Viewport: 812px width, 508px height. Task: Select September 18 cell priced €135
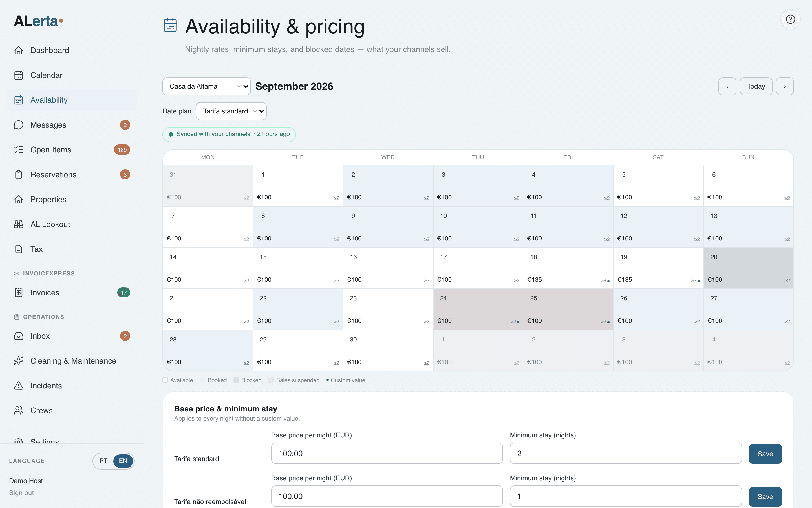tap(568, 268)
